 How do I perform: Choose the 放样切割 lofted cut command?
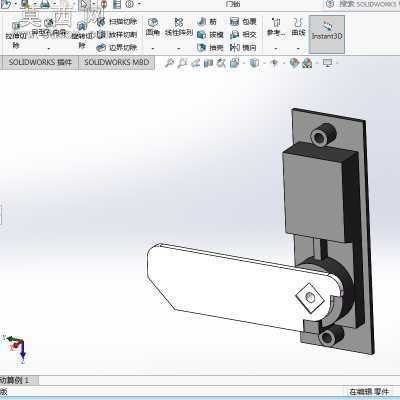[x=117, y=34]
